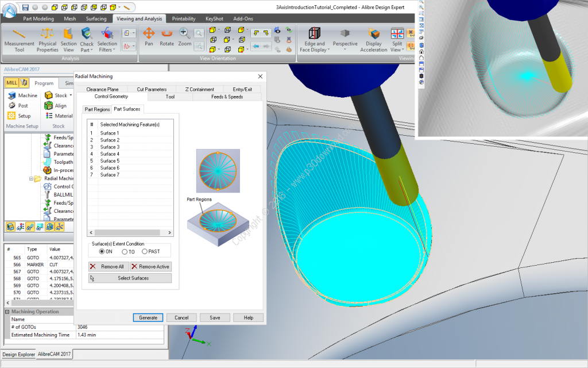Click Remove All button

pyautogui.click(x=109, y=267)
